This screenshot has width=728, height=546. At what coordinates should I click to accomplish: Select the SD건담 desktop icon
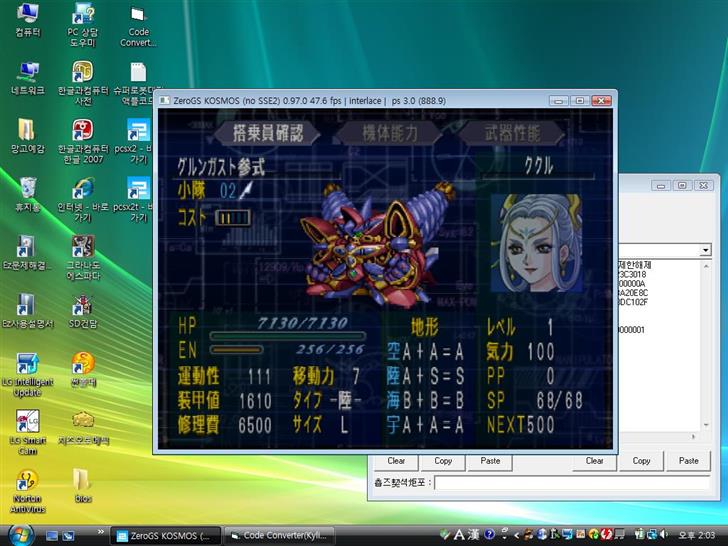pos(83,311)
